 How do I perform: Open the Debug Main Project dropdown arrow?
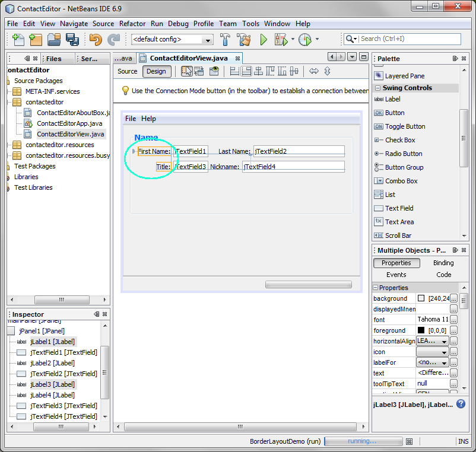[293, 39]
